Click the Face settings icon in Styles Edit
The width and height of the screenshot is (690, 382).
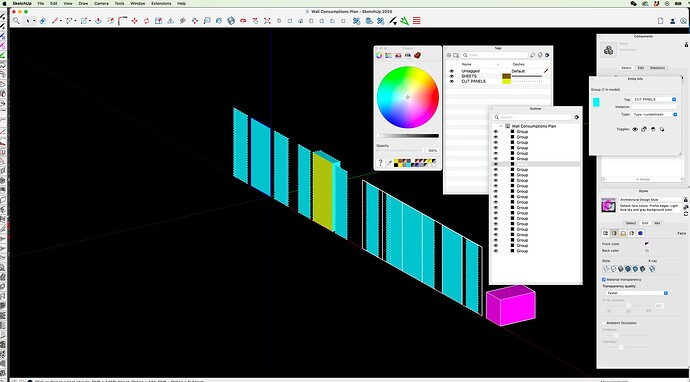pos(613,233)
